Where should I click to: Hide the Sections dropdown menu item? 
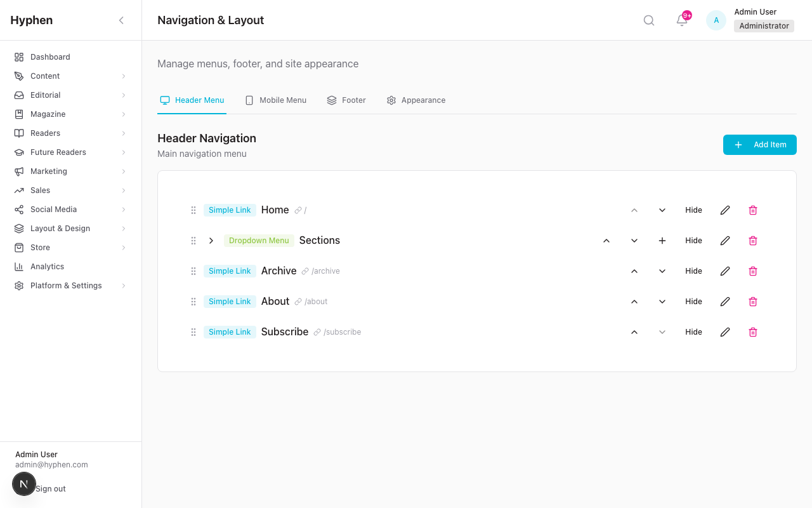[x=693, y=240]
